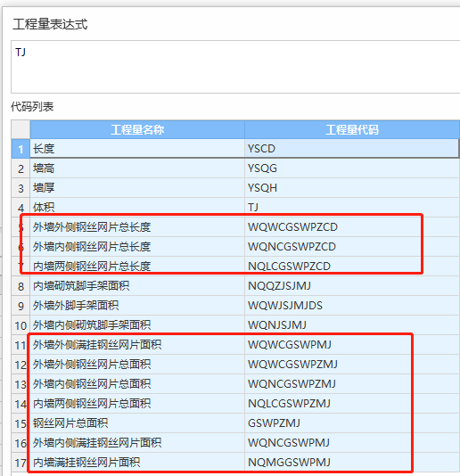
Task: Click code GSWPZMJ
Action: (274, 423)
